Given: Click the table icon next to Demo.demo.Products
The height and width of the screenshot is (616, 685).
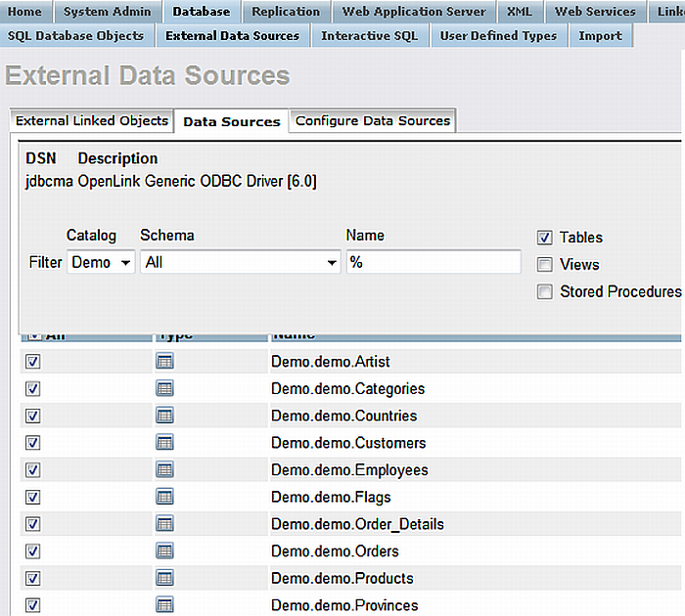Looking at the screenshot, I should (x=164, y=578).
